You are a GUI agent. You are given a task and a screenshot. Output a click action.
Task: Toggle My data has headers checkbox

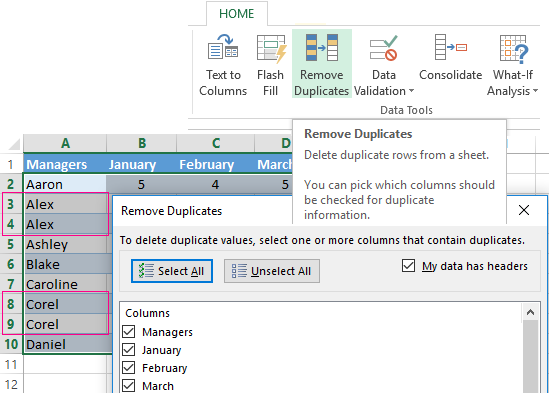pos(408,266)
